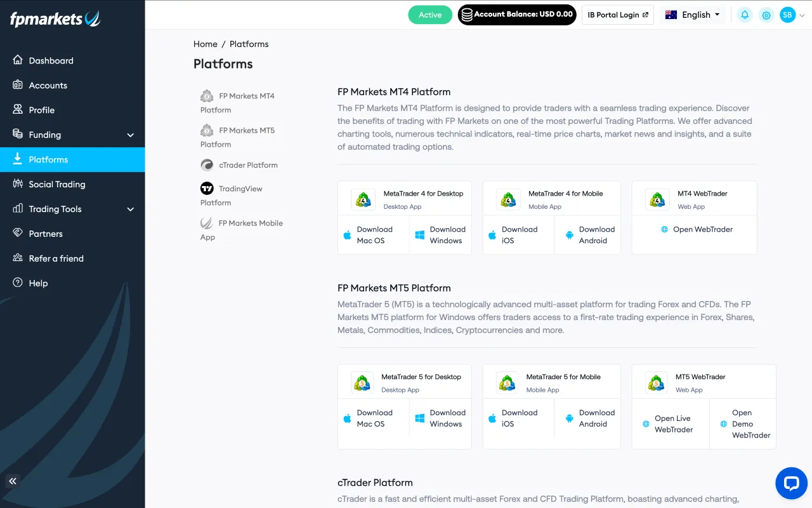The image size is (812, 508).
Task: Download MetaTrader 4 Desktop for Mac OS
Action: click(x=374, y=235)
